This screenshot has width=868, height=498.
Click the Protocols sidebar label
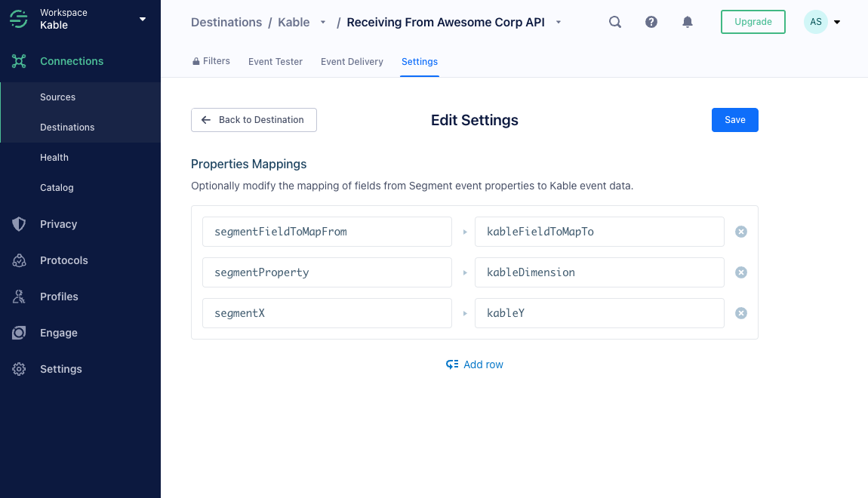pos(63,260)
